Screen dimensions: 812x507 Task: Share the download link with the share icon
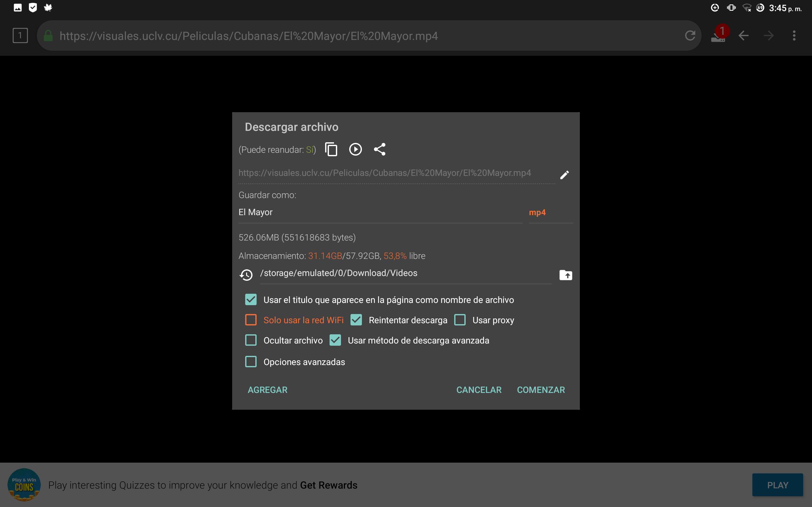[379, 149]
